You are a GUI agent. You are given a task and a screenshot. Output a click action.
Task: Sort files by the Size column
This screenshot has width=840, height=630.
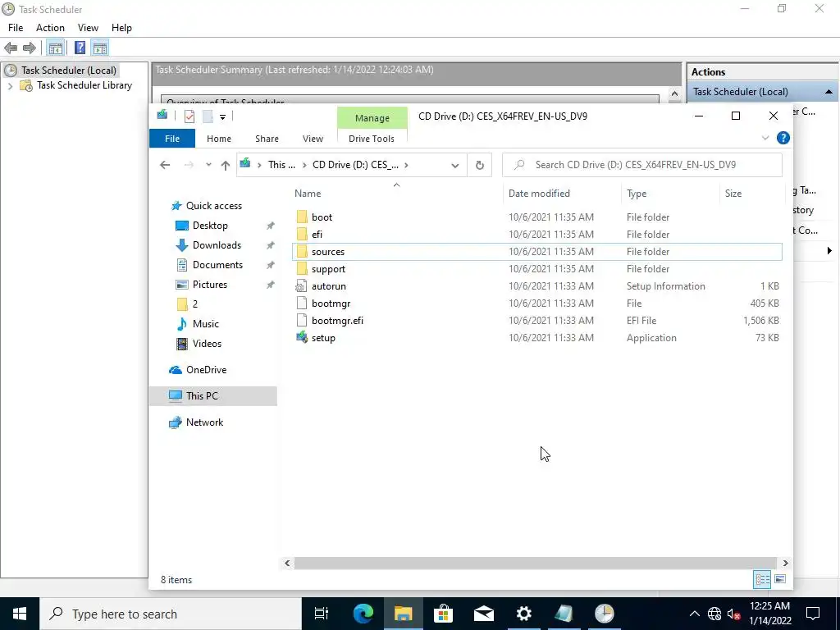tap(751, 194)
